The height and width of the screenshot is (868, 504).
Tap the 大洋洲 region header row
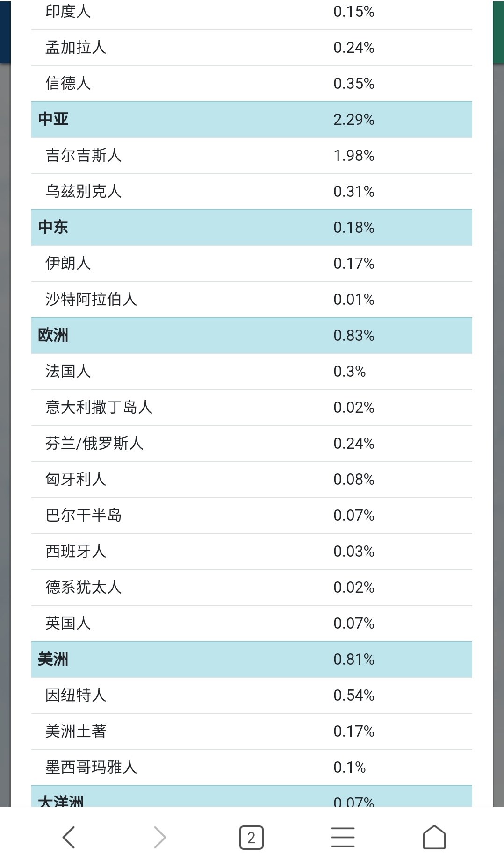click(x=252, y=796)
